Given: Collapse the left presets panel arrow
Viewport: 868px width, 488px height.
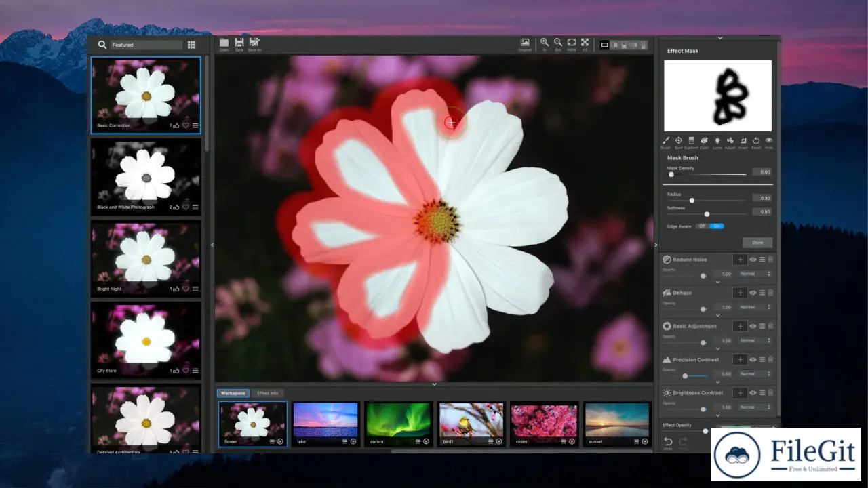Looking at the screenshot, I should [x=212, y=245].
